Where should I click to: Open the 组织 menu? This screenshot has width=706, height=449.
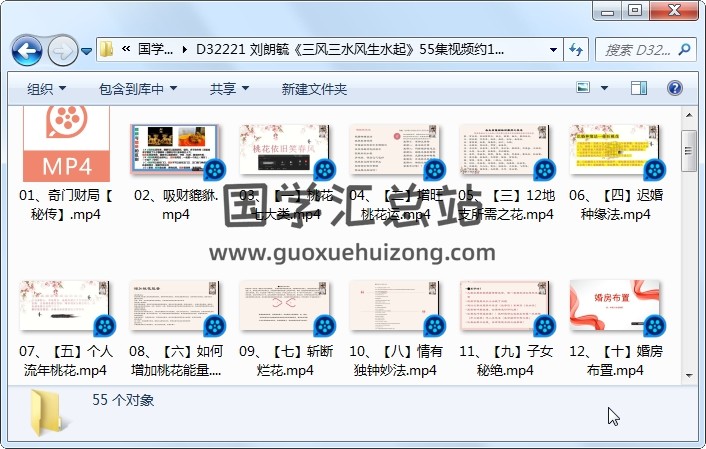pyautogui.click(x=46, y=89)
